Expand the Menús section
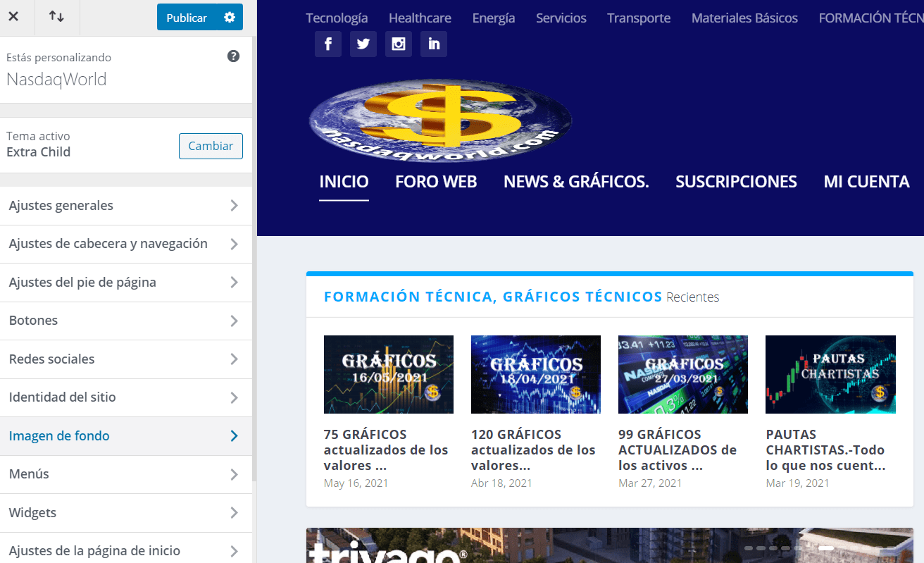Viewport: 924px width, 563px height. pos(126,474)
